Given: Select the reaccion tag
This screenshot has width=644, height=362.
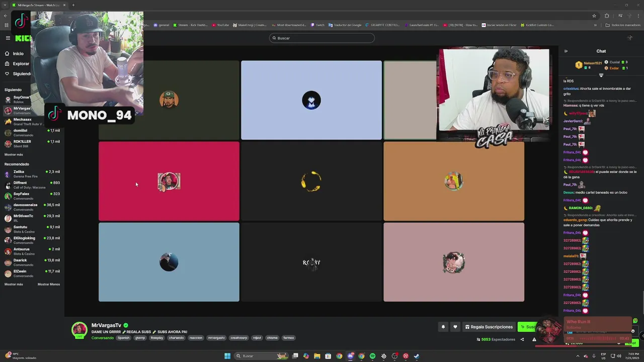Looking at the screenshot, I should pos(196,338).
